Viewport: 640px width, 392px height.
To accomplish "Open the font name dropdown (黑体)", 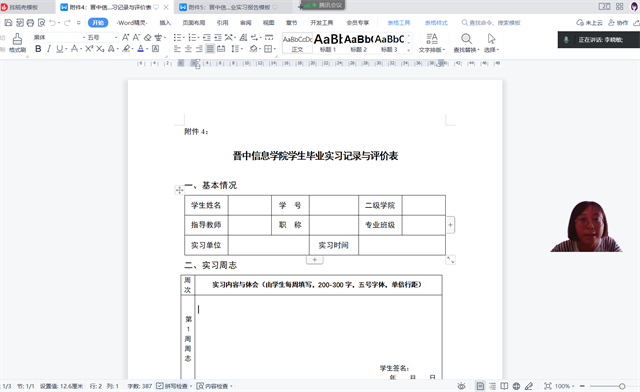I will click(x=84, y=38).
